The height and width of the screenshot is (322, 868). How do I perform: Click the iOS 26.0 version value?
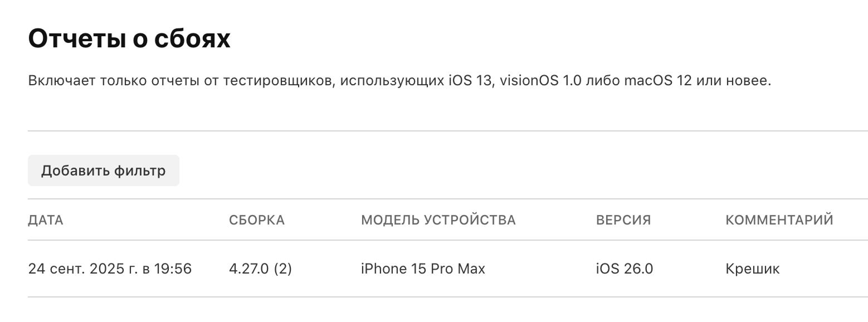point(624,269)
